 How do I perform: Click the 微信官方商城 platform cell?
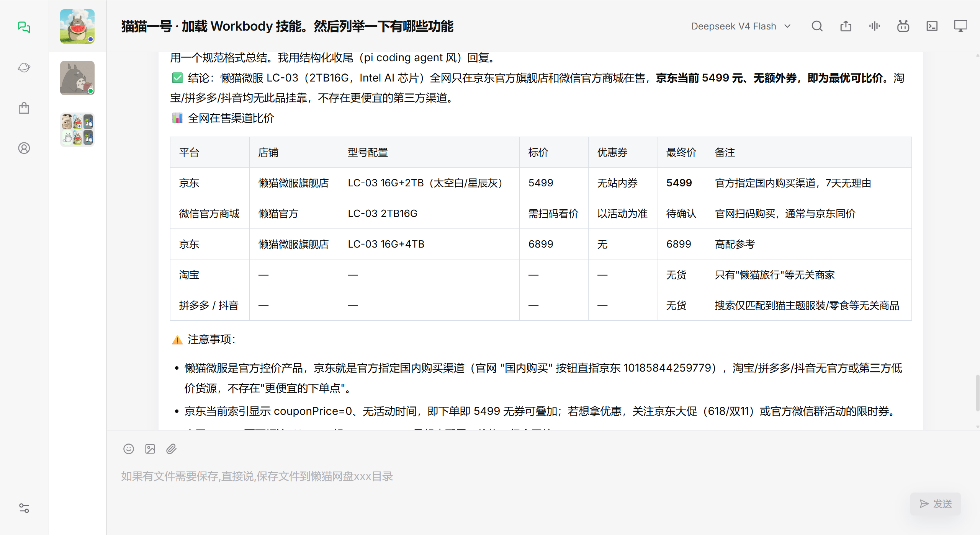point(209,214)
